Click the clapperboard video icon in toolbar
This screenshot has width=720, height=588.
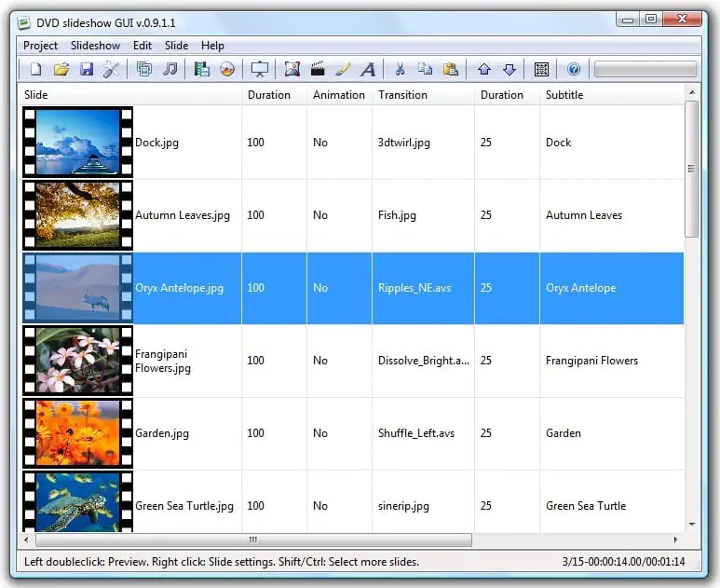(x=318, y=69)
